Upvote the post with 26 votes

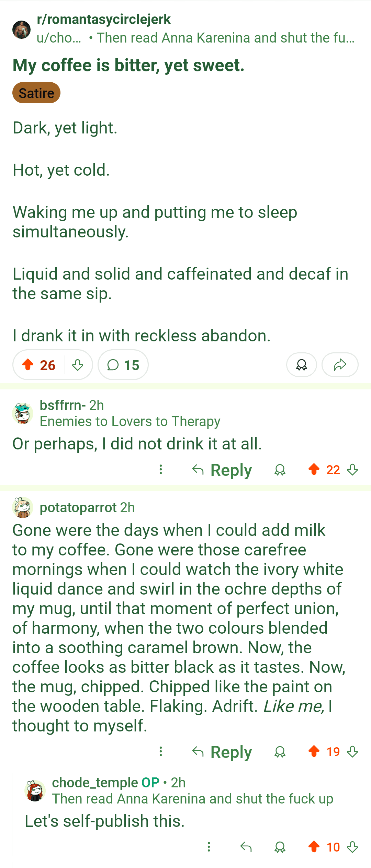[28, 365]
